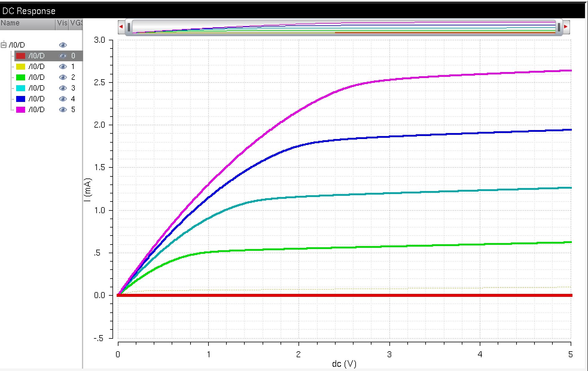
Task: Click the magenta color swatch for trace 5
Action: [21, 110]
